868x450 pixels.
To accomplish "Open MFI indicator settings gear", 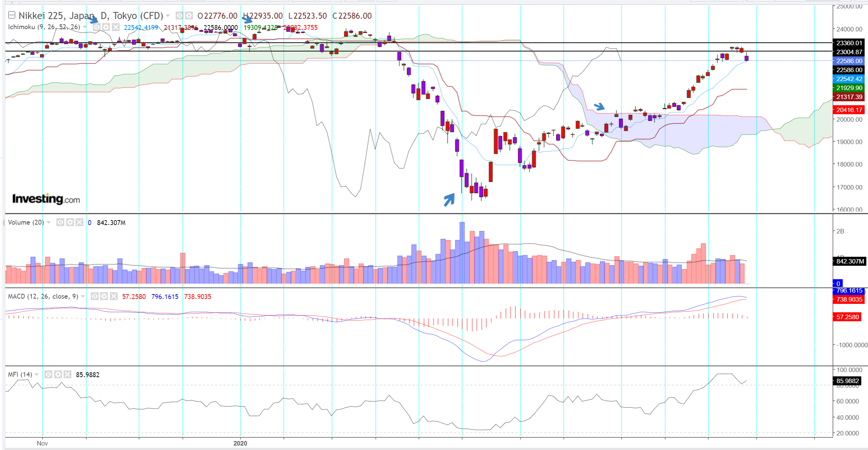I will pyautogui.click(x=58, y=375).
